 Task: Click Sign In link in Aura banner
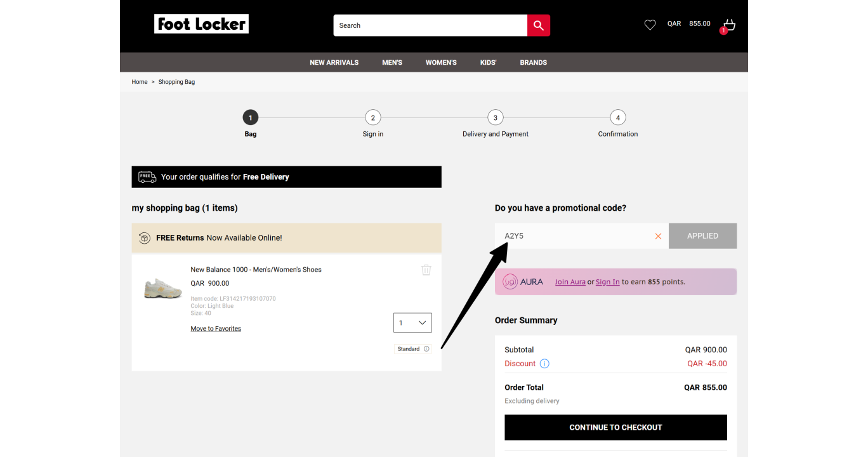(x=608, y=282)
